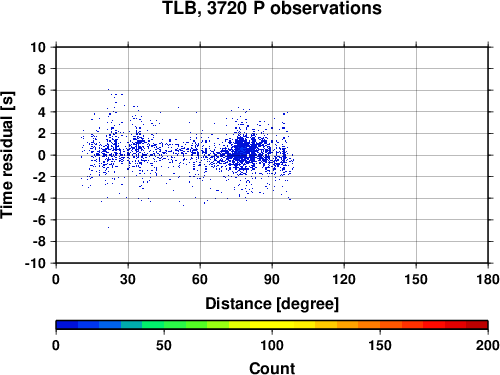Click the x-axis tick label 90

(272, 279)
